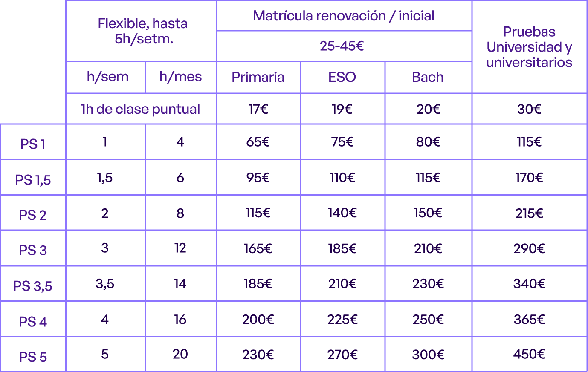Select the Primaria column header
588x372 pixels.
(x=258, y=77)
